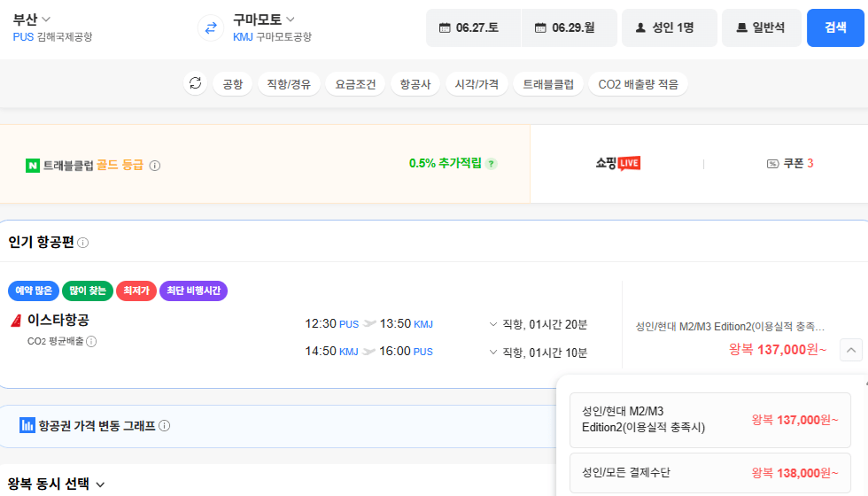This screenshot has width=868, height=496.
Task: Open the 트래블클럽 filter
Action: tap(548, 84)
